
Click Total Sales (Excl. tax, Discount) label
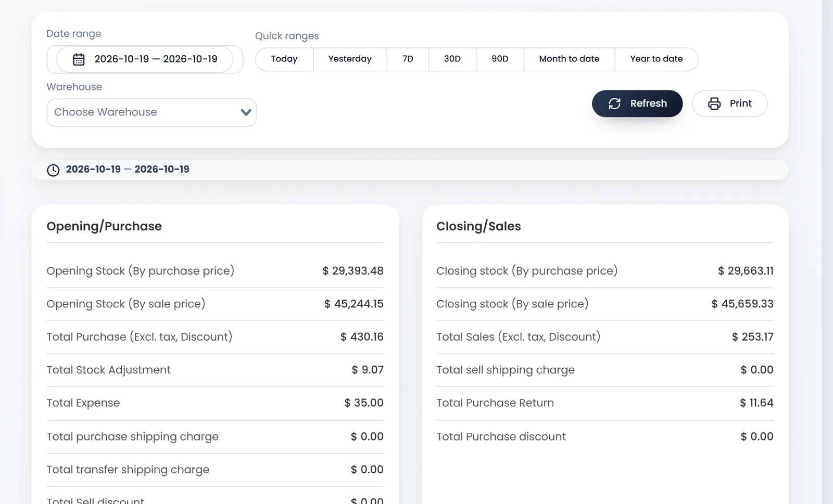coord(519,337)
